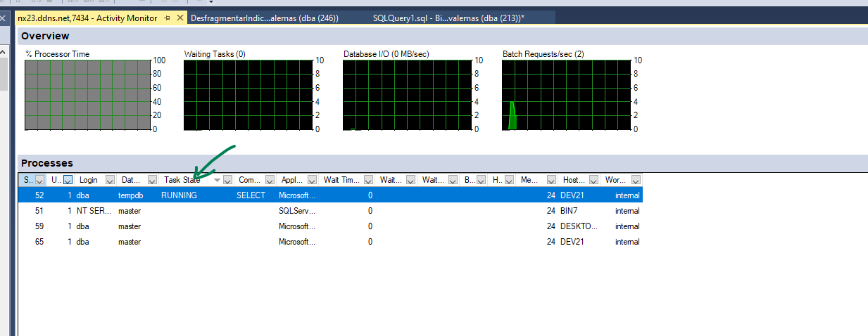Open the Host... column filter dropdown
Screen dimensions: 868x336
tap(593, 180)
